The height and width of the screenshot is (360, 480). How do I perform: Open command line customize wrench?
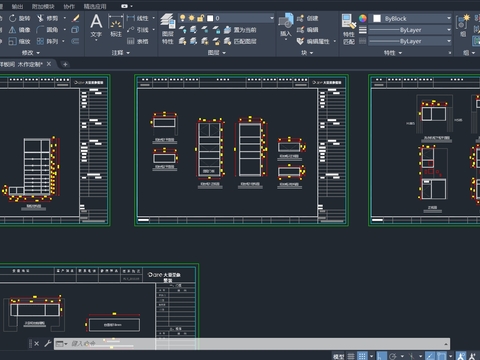point(48,343)
